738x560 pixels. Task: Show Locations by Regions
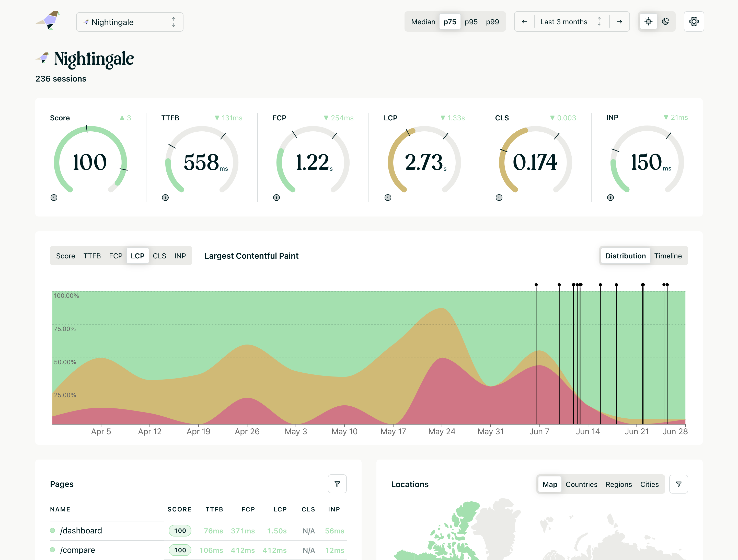[619, 484]
